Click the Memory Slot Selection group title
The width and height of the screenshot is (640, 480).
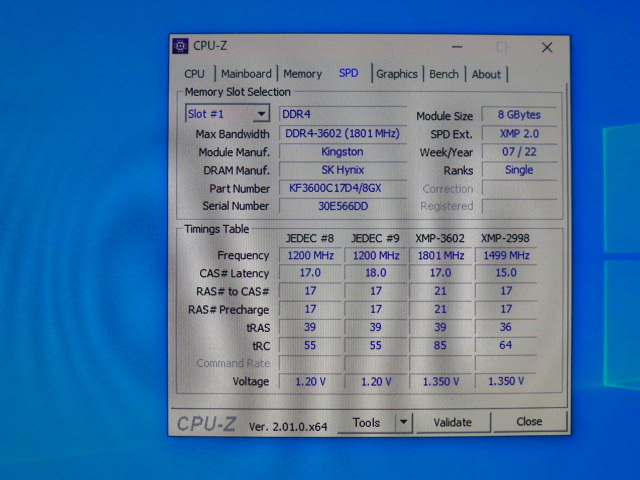(238, 92)
